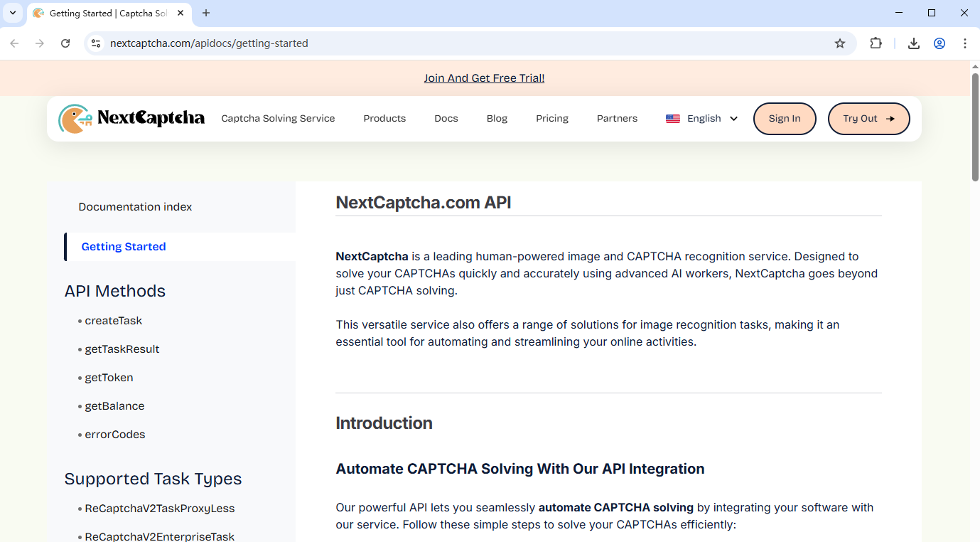The width and height of the screenshot is (980, 542).
Task: Open the Downloads icon in toolbar
Action: point(914,43)
